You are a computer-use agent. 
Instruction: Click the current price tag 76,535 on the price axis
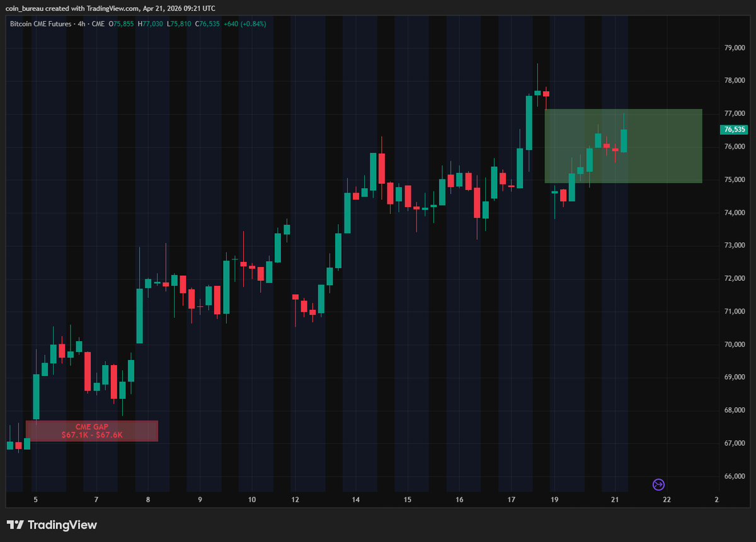733,130
